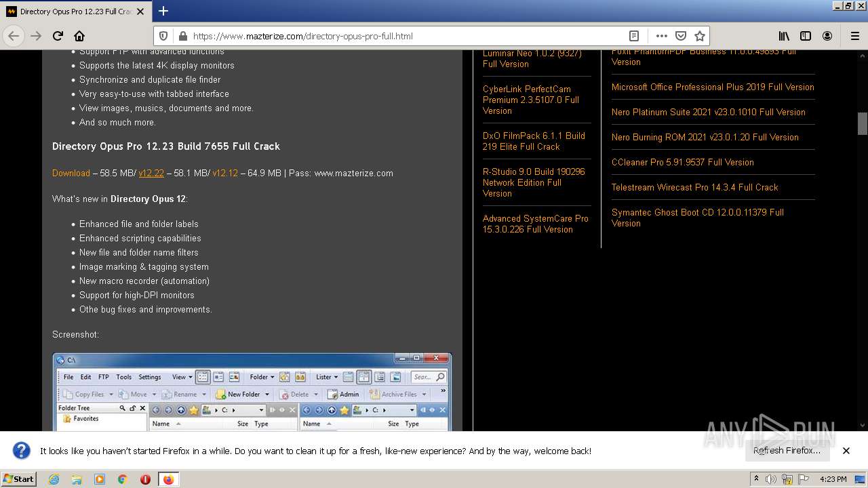Dismiss the Refresh Firefox notification

coord(846,451)
